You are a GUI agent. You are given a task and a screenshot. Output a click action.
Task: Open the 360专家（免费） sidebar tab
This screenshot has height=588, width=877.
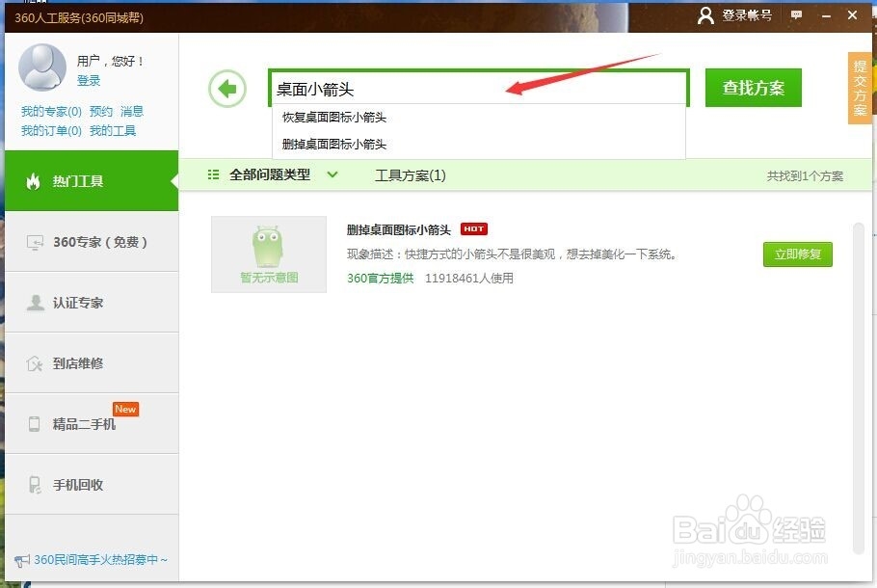point(92,242)
